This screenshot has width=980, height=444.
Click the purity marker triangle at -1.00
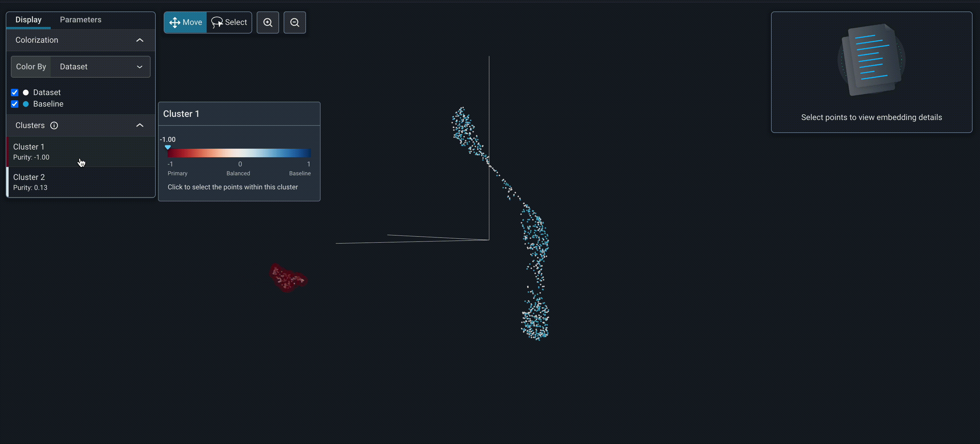(x=168, y=147)
